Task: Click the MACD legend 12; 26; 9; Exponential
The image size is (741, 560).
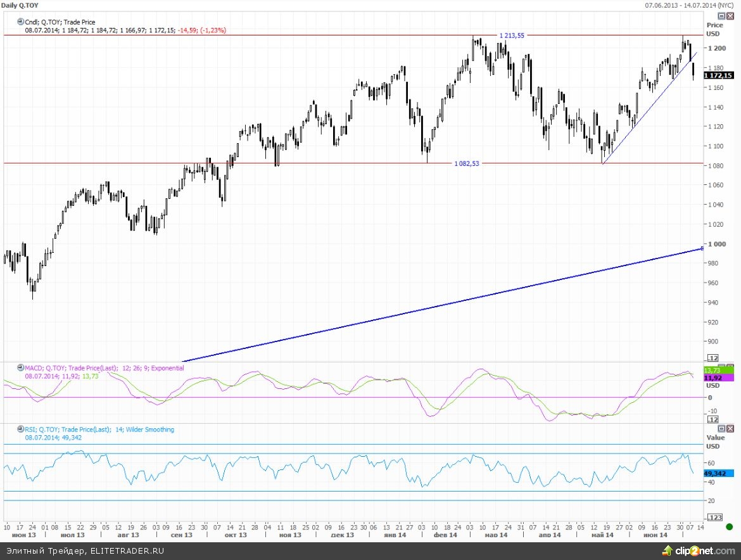Action: click(x=153, y=367)
